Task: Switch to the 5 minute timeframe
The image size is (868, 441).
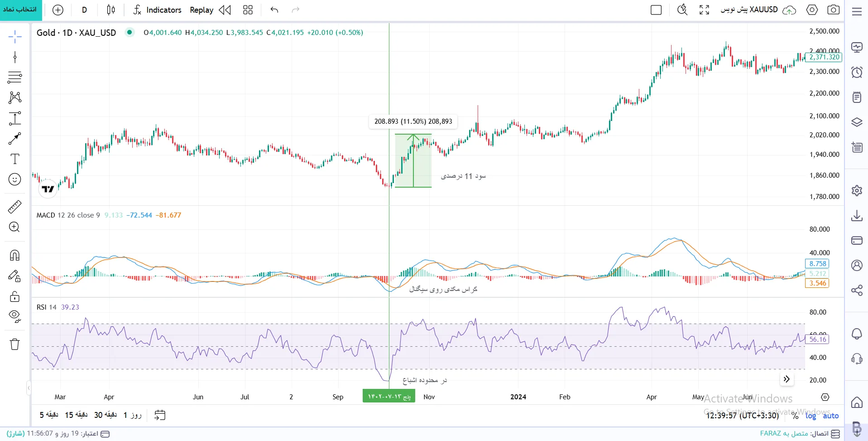Action: [x=49, y=415]
